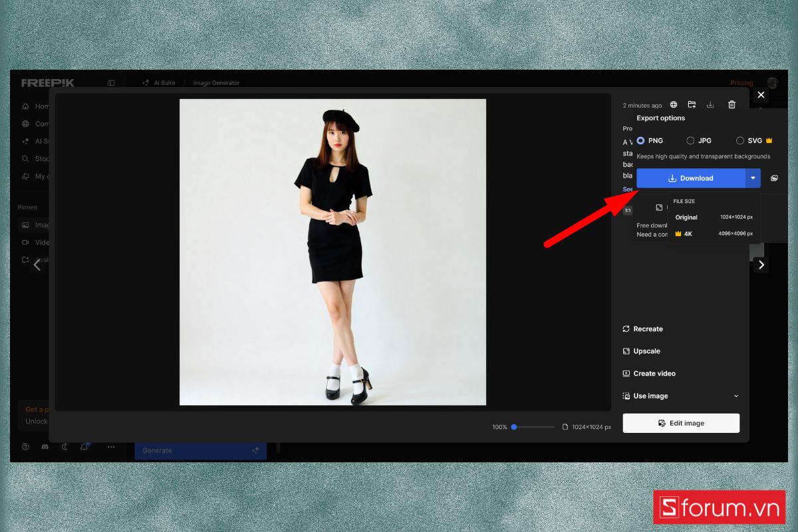
Task: Open the sidebar Stock search item
Action: (36, 159)
